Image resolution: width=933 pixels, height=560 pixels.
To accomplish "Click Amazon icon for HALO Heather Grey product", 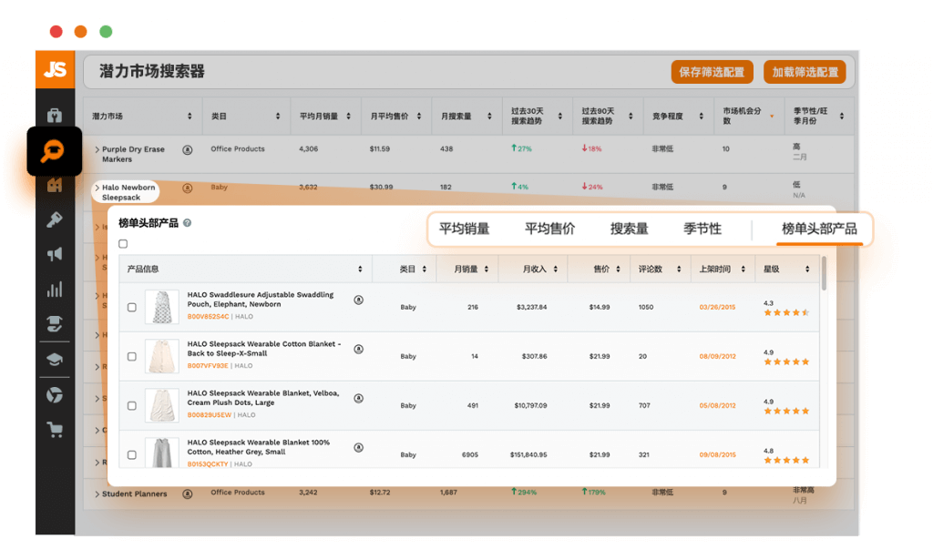I will (359, 448).
